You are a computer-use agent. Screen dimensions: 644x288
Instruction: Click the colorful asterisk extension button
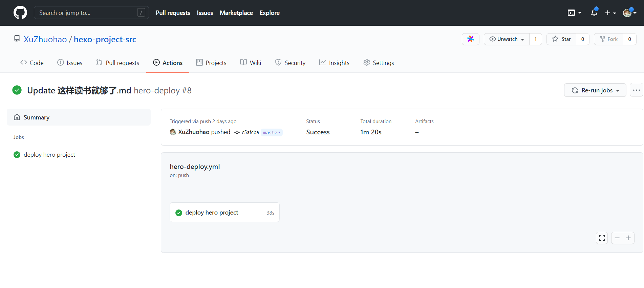pyautogui.click(x=471, y=39)
